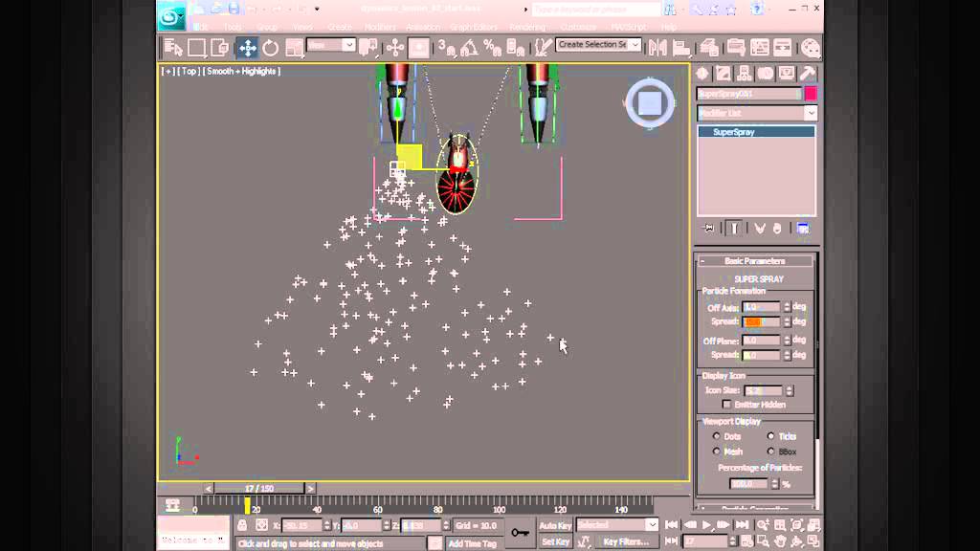Enable the Emitter Hidden checkbox

pyautogui.click(x=726, y=405)
